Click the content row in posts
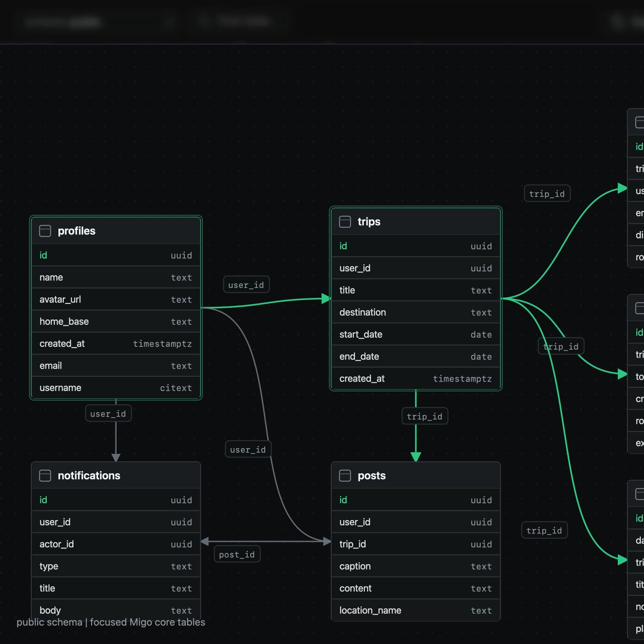Image resolution: width=644 pixels, height=644 pixels. pos(416,588)
